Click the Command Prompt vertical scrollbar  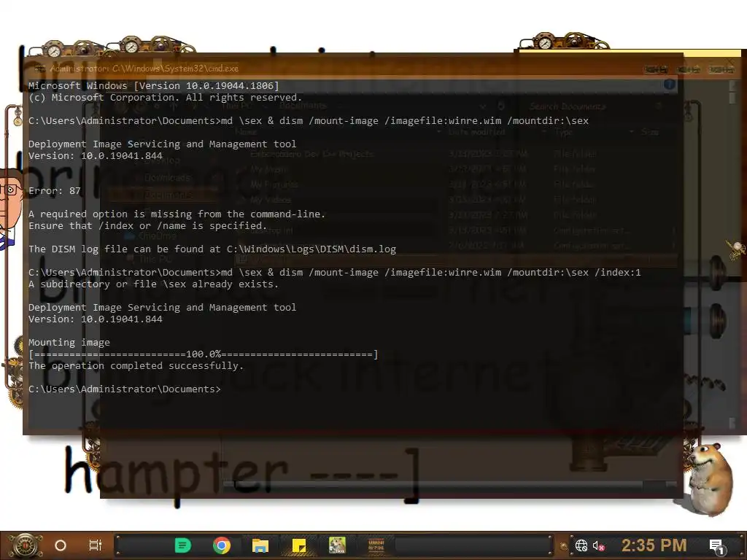click(732, 254)
